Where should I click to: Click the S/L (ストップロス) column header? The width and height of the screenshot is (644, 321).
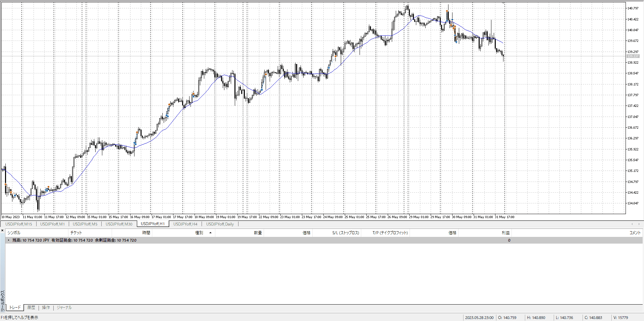point(345,233)
